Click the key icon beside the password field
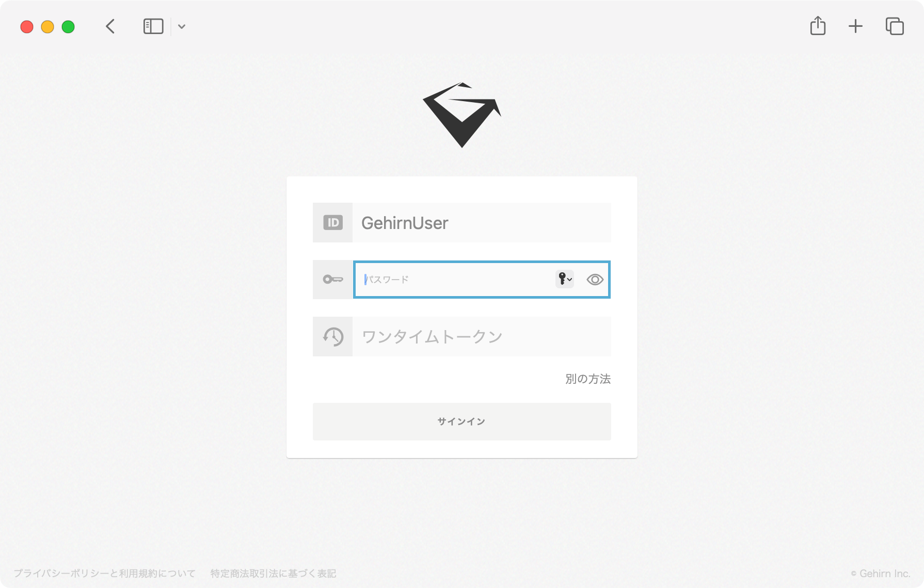Screen dimensions: 924x588 click(332, 280)
